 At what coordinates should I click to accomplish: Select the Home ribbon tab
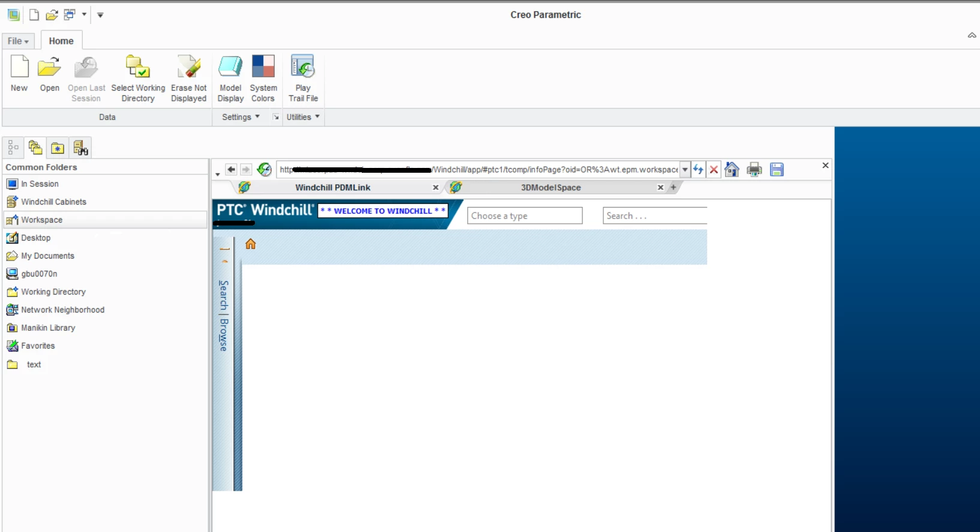coord(61,41)
